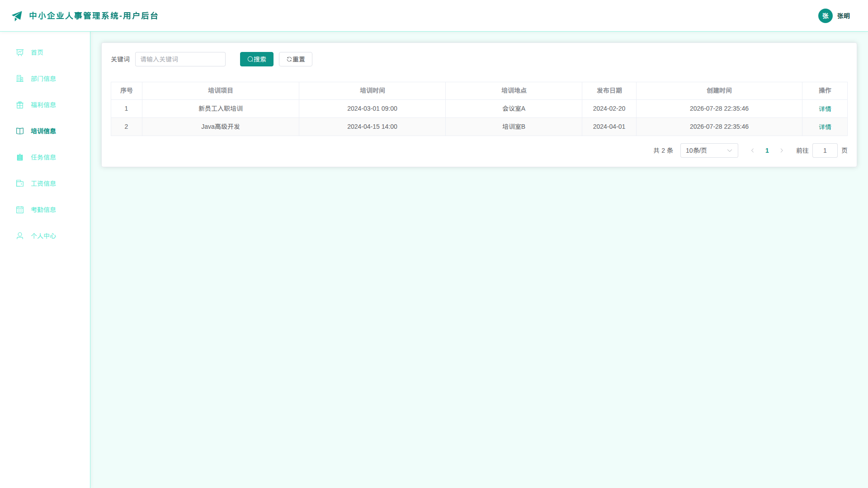
Task: Select the 工资信息 wallet icon
Action: click(x=20, y=183)
